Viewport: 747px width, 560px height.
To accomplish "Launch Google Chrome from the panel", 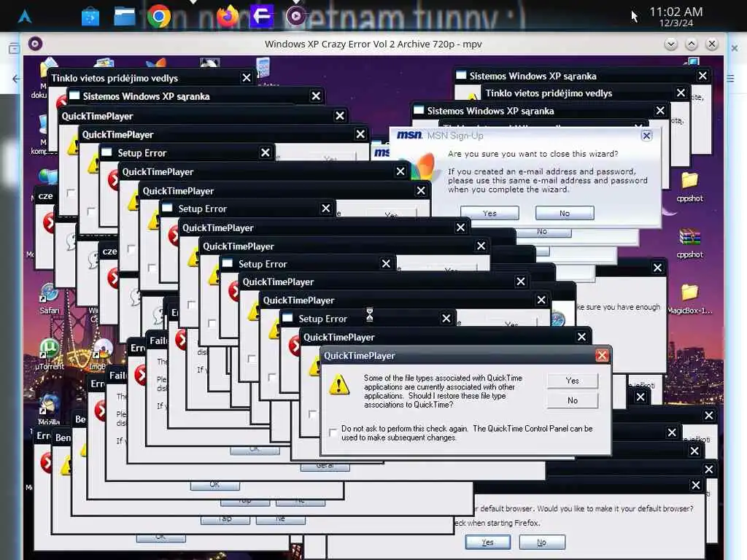I will pyautogui.click(x=158, y=16).
